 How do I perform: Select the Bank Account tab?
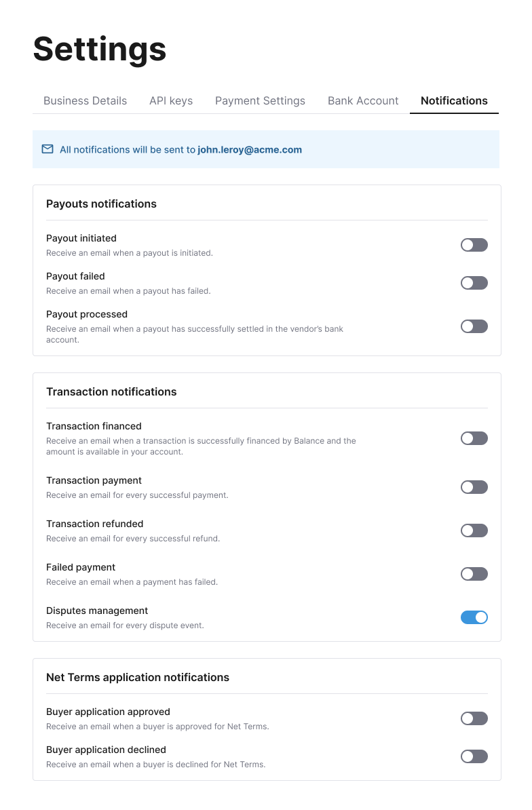click(363, 100)
